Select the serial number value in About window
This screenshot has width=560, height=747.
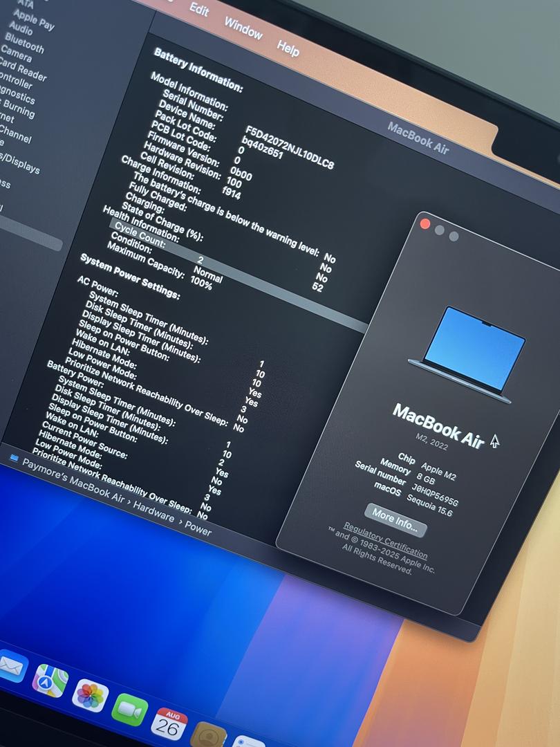tap(436, 495)
